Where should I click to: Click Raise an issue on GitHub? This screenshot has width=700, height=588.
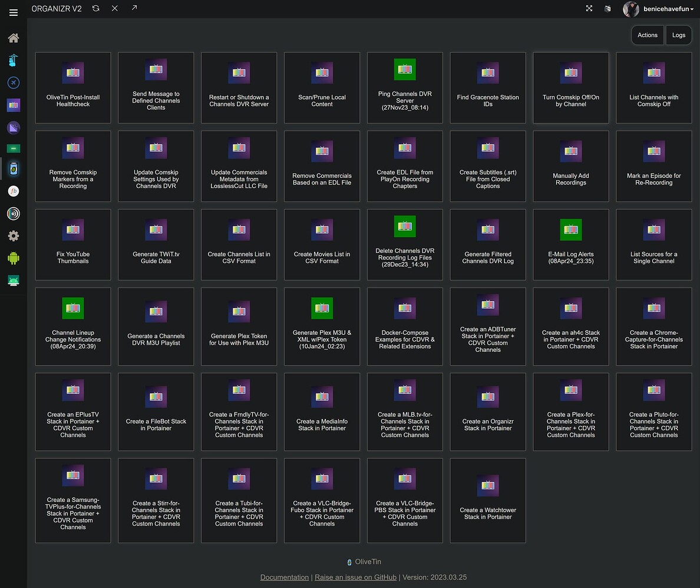coord(355,577)
